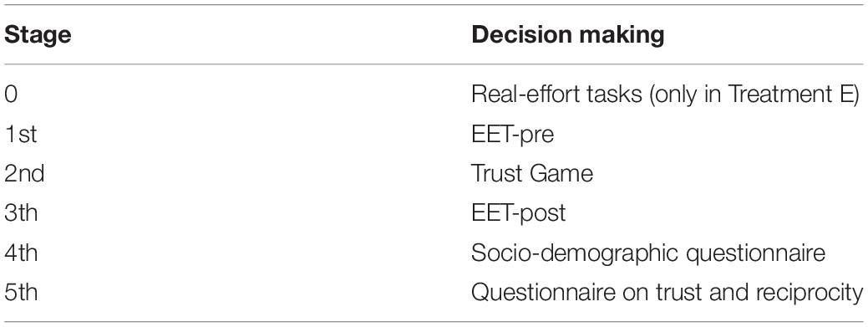Select Questionnaire on trust and reciprocity
This screenshot has height=327, width=868.
point(667,294)
